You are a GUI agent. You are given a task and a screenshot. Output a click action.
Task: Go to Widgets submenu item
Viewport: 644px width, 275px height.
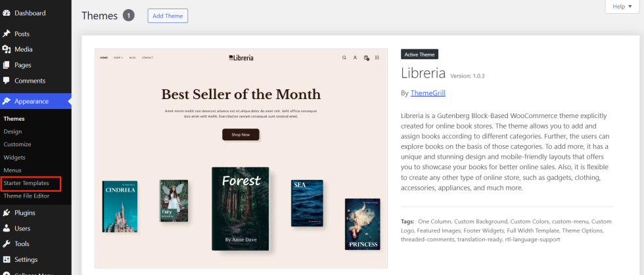click(14, 158)
